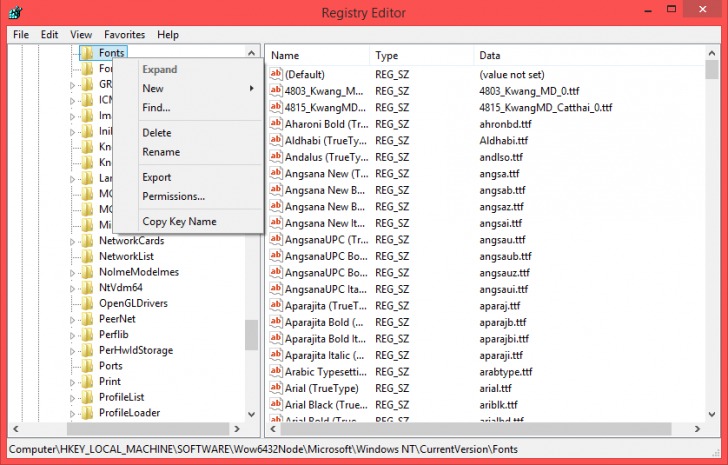Click the values pane vertical scrollbar thumb
This screenshot has width=728, height=465.
tap(712, 70)
